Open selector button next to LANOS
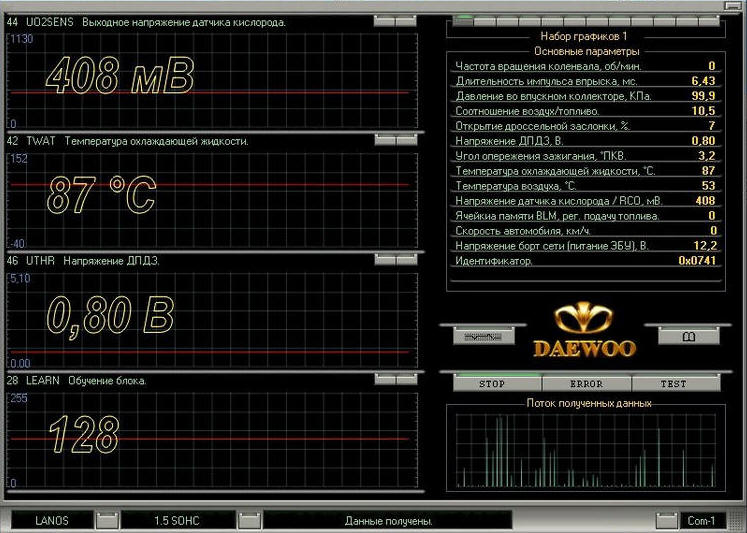The image size is (747, 533). tap(107, 520)
